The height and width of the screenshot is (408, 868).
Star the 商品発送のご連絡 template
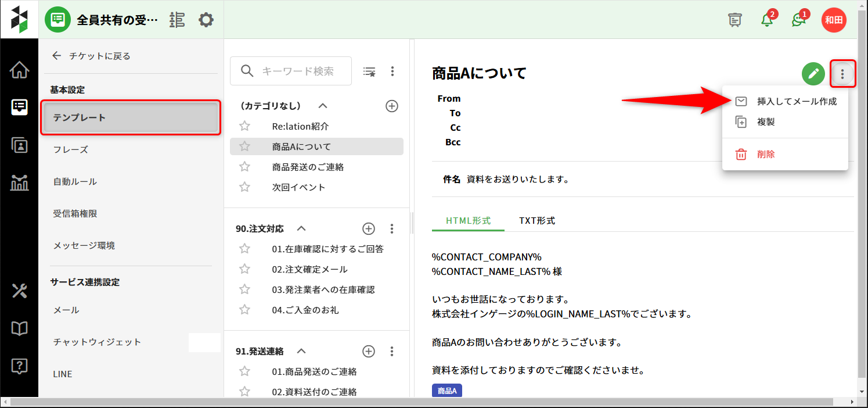coord(244,167)
